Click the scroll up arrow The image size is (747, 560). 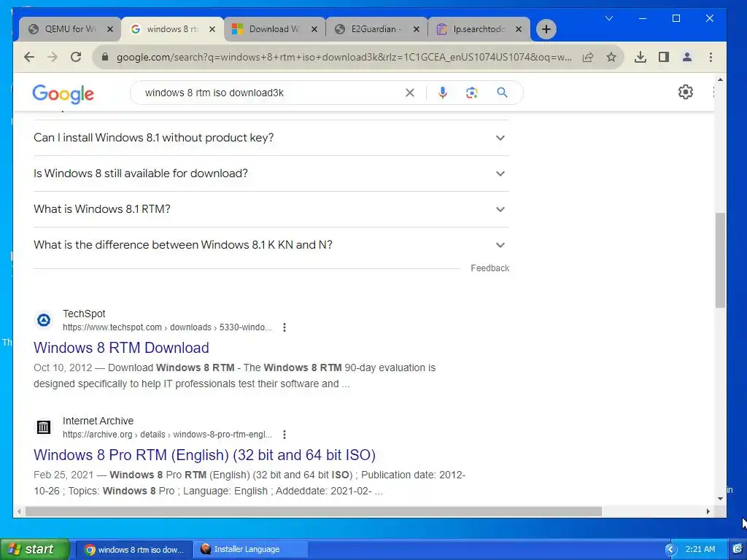[720, 79]
